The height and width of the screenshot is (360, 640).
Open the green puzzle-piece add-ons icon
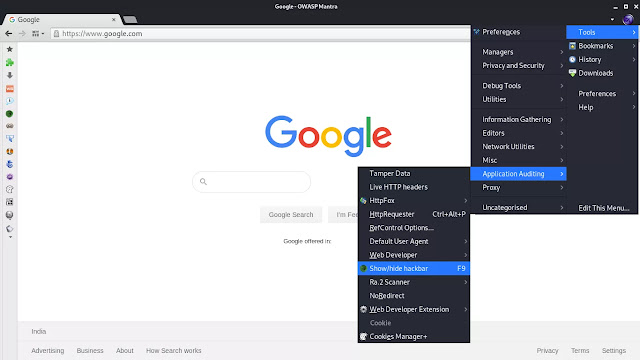click(10, 62)
